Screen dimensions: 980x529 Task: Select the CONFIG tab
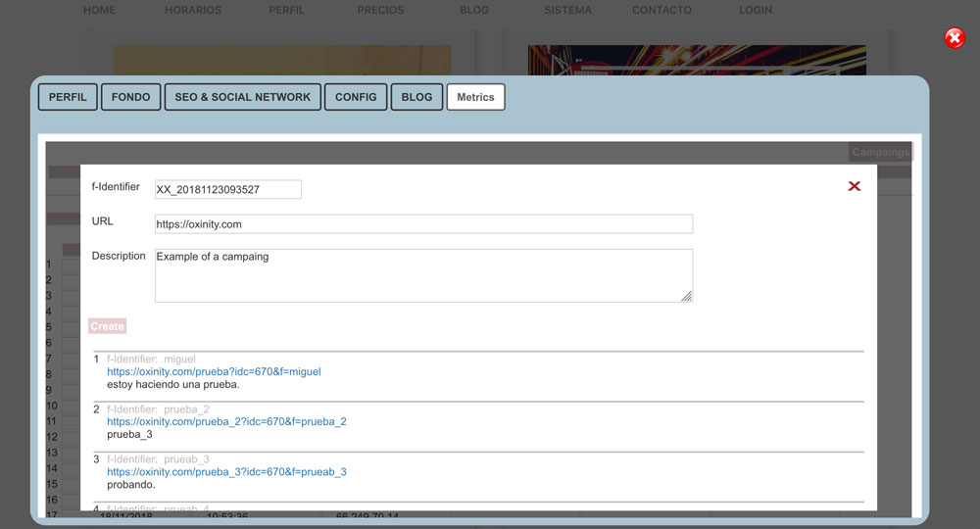[x=356, y=97]
